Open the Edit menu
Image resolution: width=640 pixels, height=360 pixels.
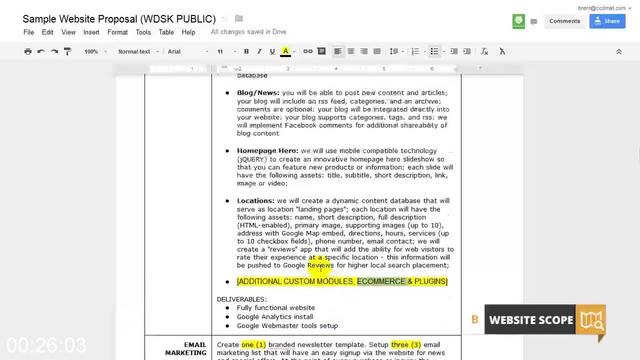47,32
